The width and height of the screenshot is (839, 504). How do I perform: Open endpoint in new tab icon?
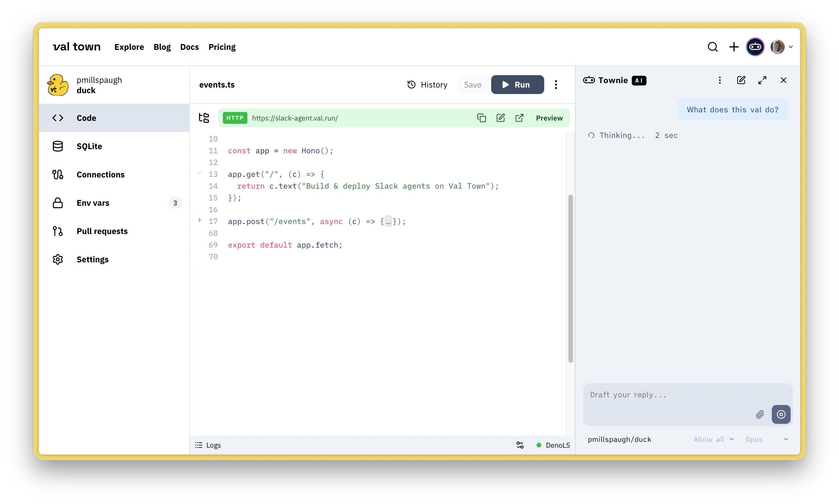pos(519,118)
